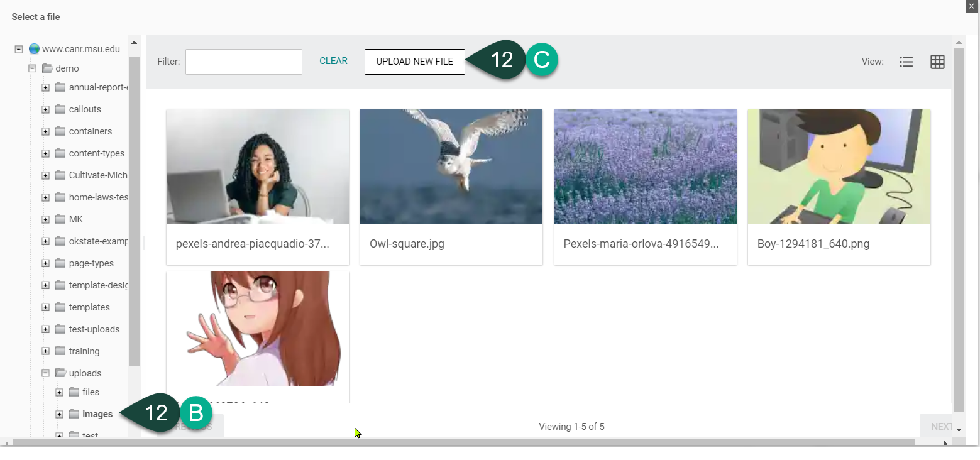The image size is (980, 460).
Task: Expand the test-uploads folder
Action: point(45,329)
